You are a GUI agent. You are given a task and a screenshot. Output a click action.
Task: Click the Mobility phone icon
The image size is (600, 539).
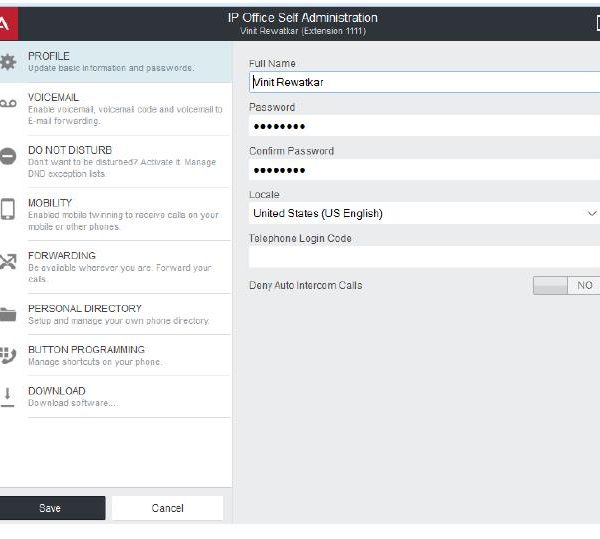tap(8, 209)
